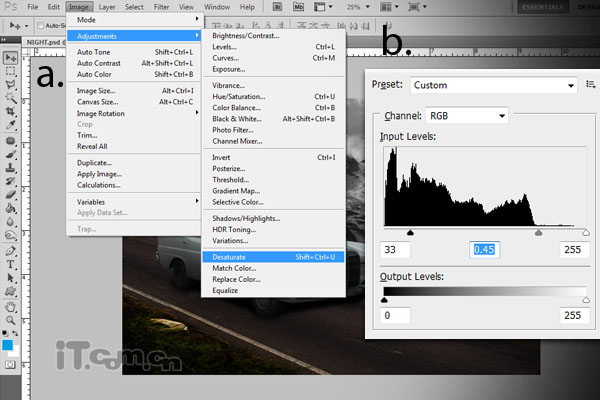
Task: Grab the gray midtone input slider
Action: (539, 232)
